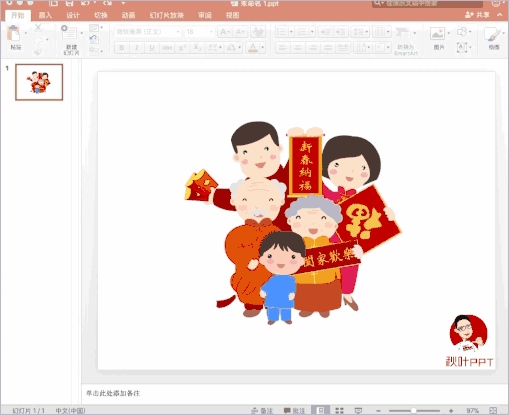Open the Font Color dropdown arrow

tap(263, 48)
